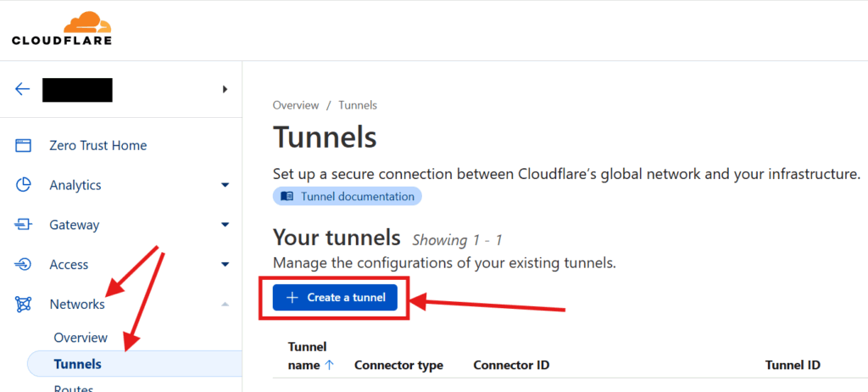Open the account switcher triangle

pyautogui.click(x=225, y=89)
